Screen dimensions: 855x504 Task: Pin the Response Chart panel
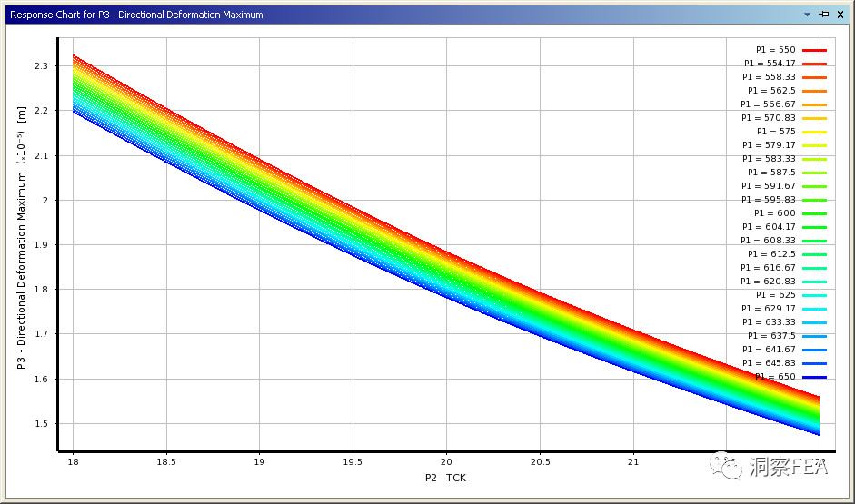(x=824, y=15)
